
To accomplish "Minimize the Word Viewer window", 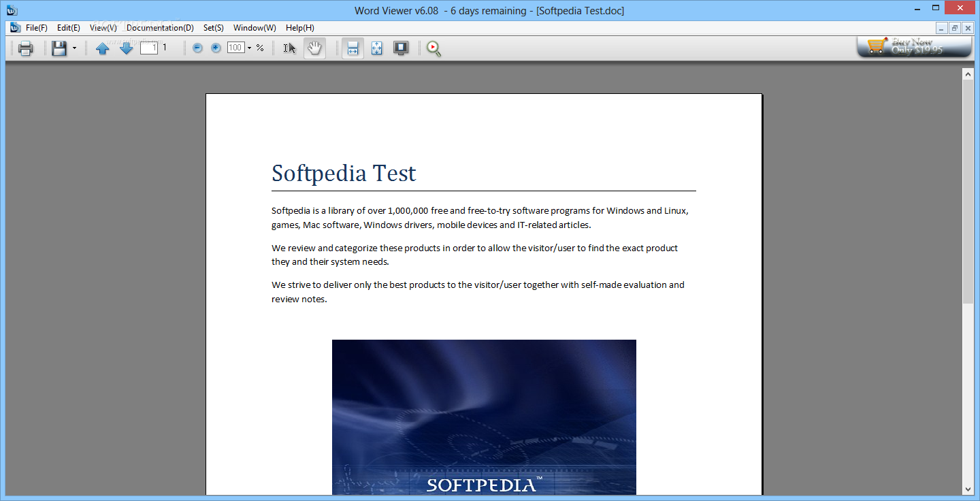I will (x=917, y=8).
